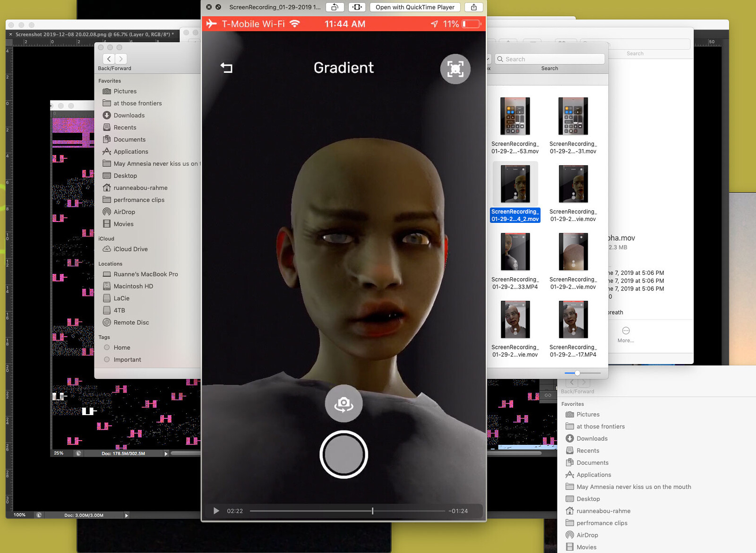Open status arrow next to Doc: 3.00M/3.00M

pyautogui.click(x=127, y=515)
